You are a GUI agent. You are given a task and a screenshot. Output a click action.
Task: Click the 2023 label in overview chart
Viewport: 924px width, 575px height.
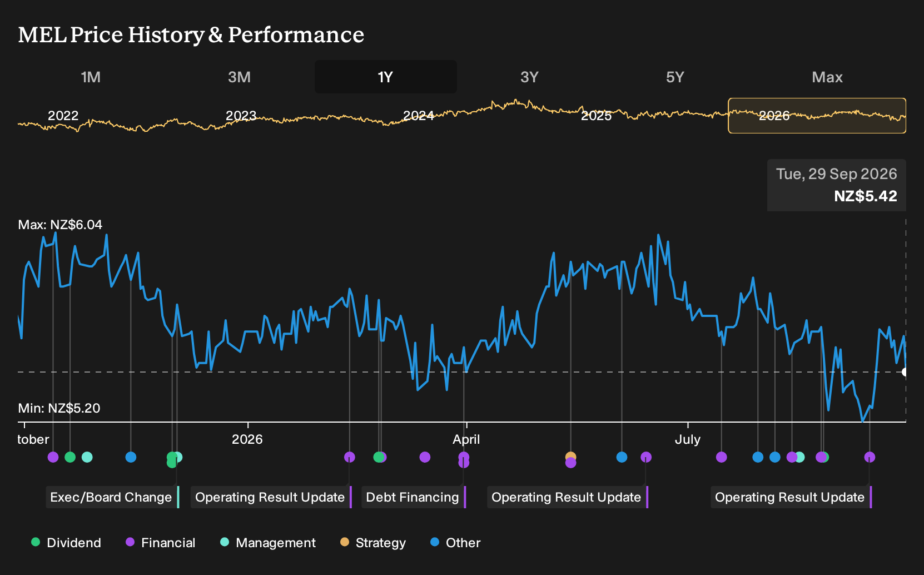tap(241, 116)
